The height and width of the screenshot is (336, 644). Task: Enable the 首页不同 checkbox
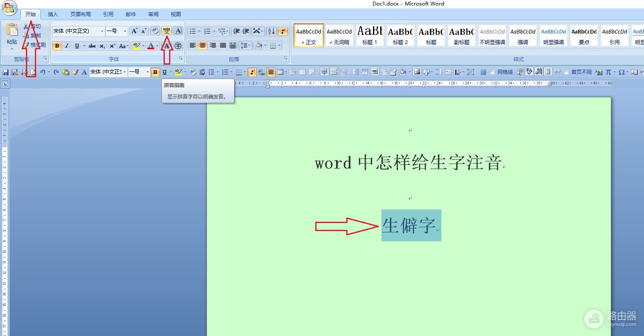coord(566,72)
